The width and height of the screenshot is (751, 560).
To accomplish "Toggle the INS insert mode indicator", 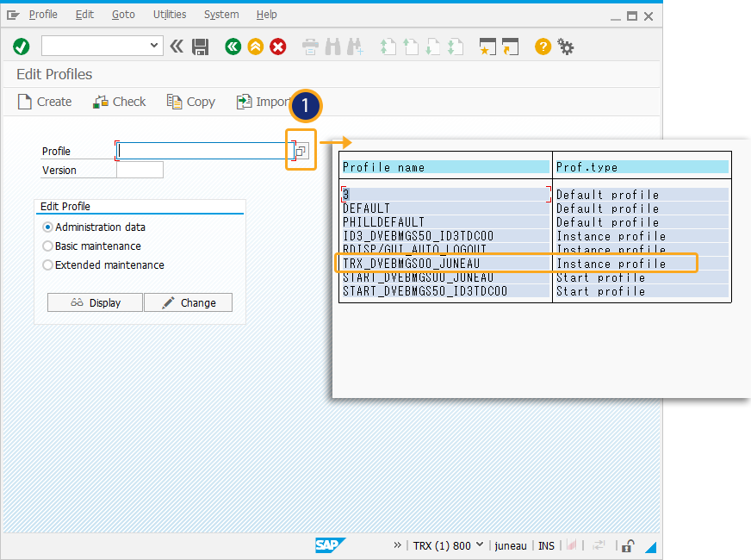I will tap(546, 545).
